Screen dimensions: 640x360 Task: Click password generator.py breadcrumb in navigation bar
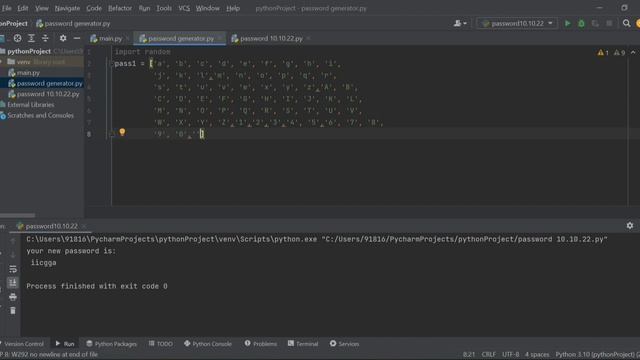coord(73,24)
